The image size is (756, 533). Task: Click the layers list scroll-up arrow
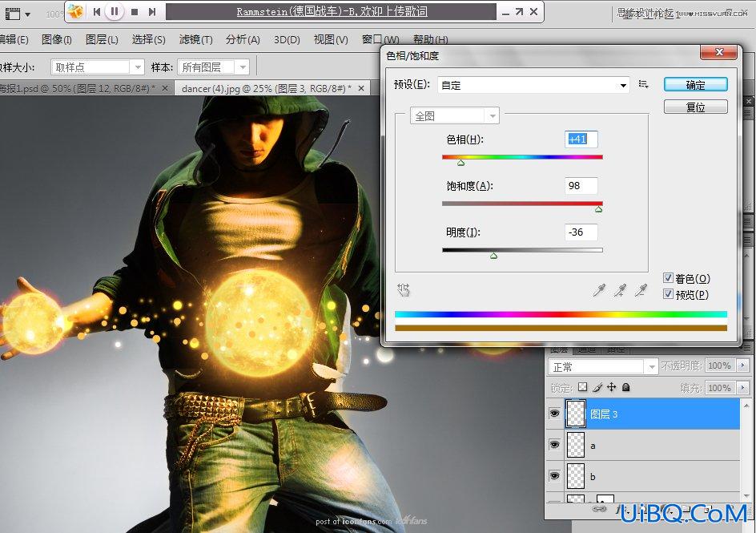[747, 406]
